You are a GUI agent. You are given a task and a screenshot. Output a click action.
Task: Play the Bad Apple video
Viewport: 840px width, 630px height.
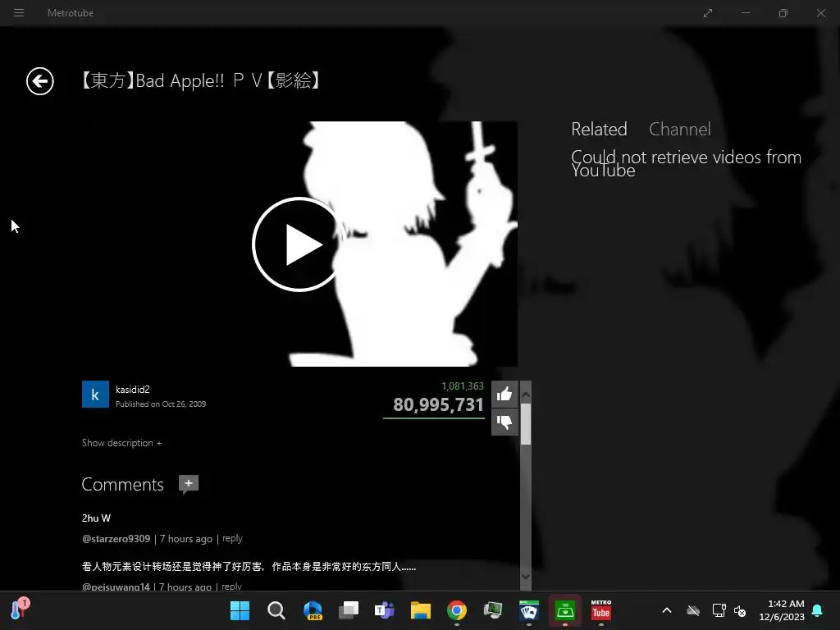(x=299, y=244)
